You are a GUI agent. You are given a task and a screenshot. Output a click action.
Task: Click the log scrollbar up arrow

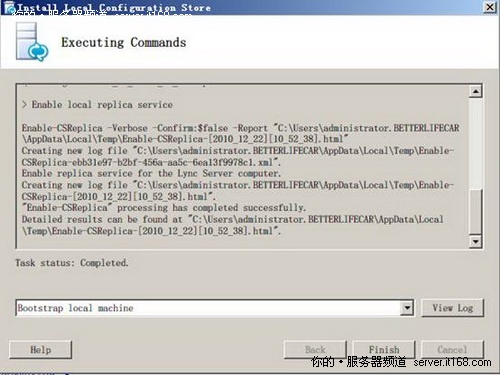(475, 91)
